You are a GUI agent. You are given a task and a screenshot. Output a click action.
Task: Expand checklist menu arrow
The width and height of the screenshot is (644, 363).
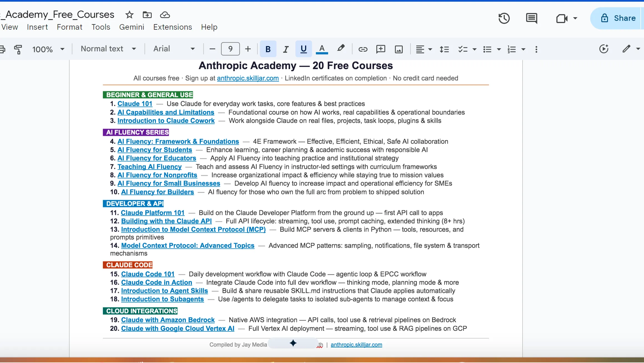pyautogui.click(x=475, y=49)
